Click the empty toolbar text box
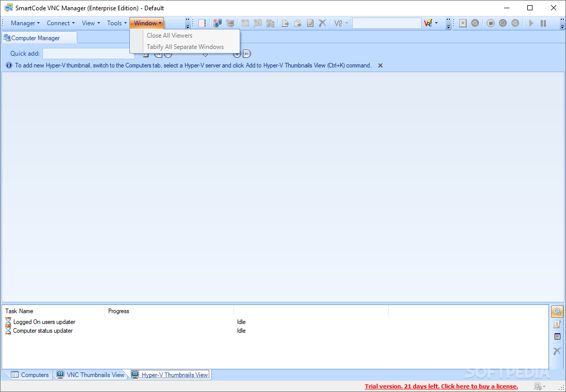This screenshot has height=392, width=566. click(x=387, y=23)
